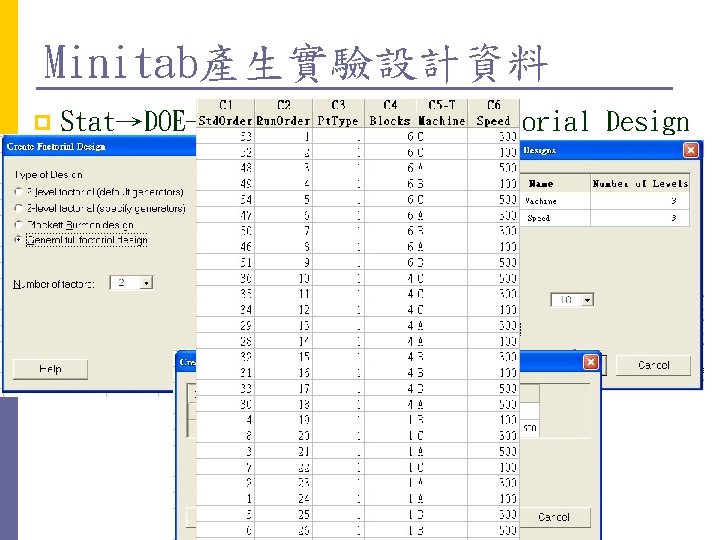This screenshot has width=720, height=540.
Task: Click RunOrder cell with value 11
Action: coord(283,293)
